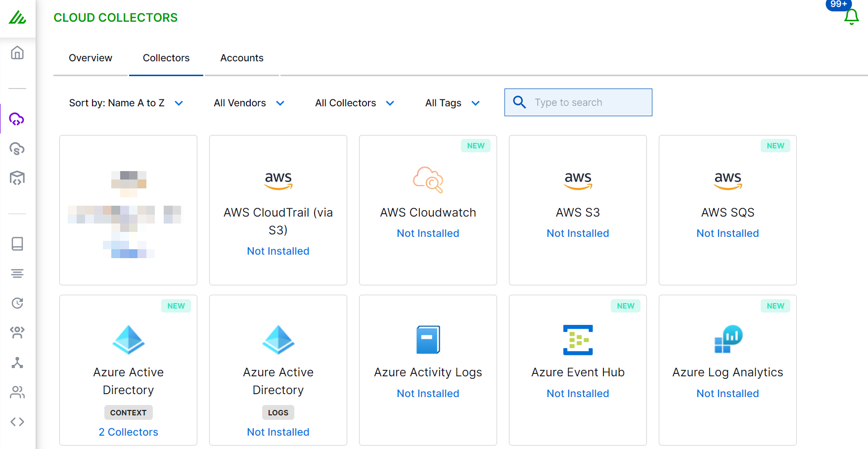Screen dimensions: 868x449
Task: Click the Azure Activity Logs book icon
Action: [428, 340]
